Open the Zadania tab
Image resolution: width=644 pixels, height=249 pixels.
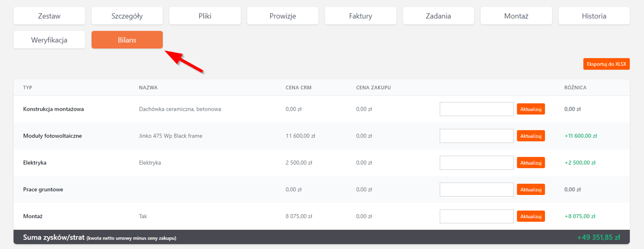pyautogui.click(x=438, y=16)
